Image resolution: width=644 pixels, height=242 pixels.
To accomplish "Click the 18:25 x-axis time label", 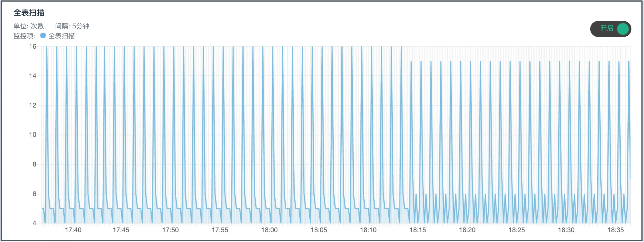I will 517,230.
